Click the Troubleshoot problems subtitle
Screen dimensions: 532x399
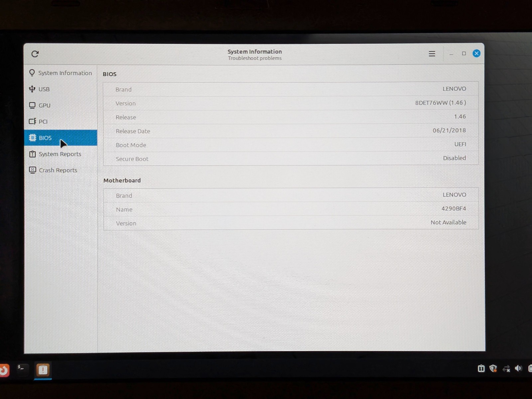pos(255,58)
